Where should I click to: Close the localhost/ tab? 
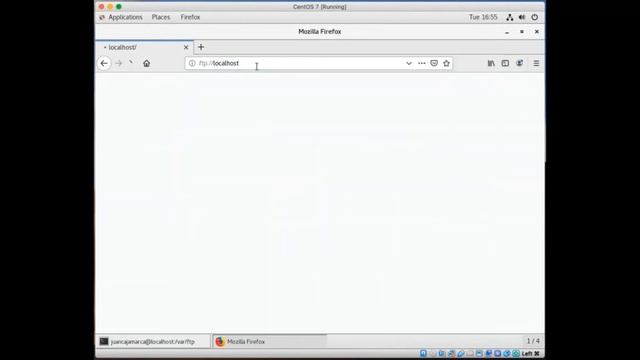[x=186, y=47]
